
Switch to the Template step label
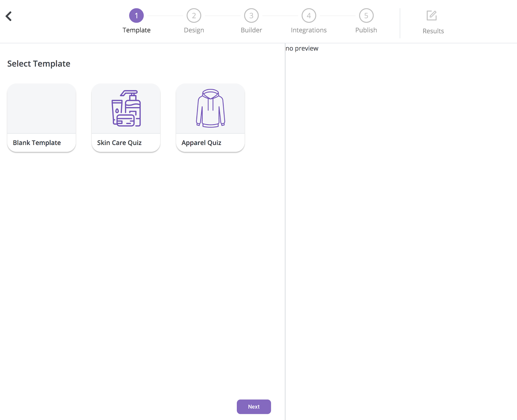pos(136,30)
